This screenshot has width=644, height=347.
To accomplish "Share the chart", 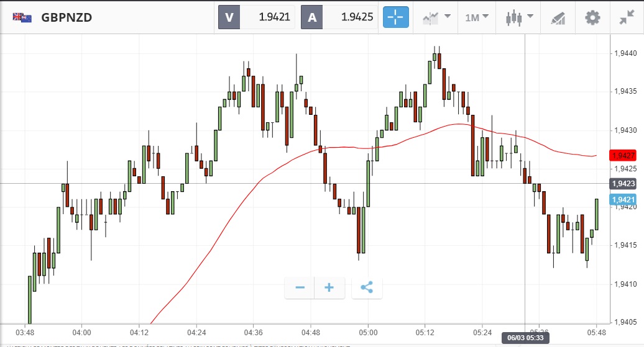I will [x=367, y=287].
